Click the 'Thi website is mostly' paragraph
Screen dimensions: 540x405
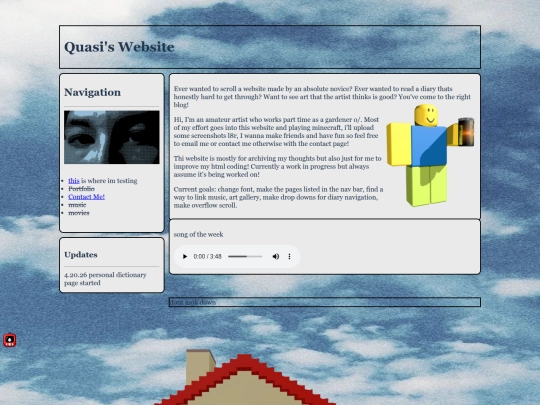[278, 166]
